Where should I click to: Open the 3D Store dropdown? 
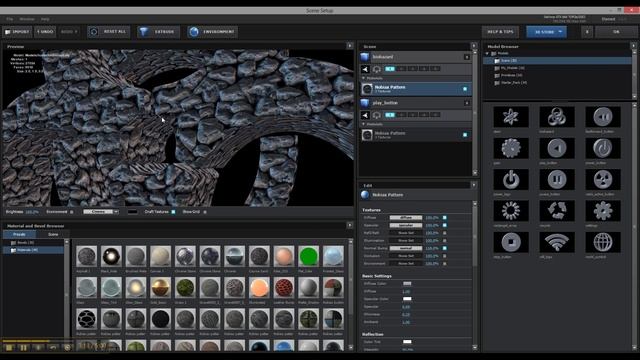pyautogui.click(x=546, y=32)
